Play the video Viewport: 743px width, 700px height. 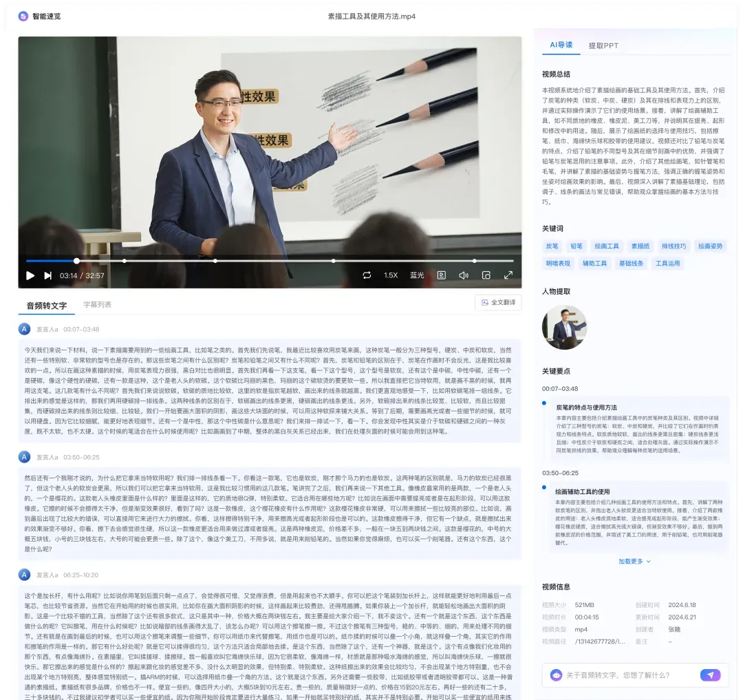coord(30,275)
